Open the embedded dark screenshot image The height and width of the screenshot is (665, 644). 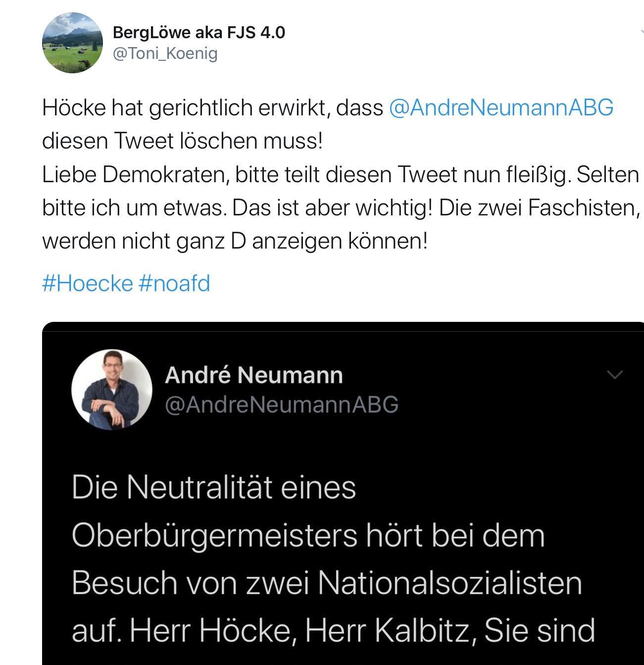pyautogui.click(x=343, y=493)
